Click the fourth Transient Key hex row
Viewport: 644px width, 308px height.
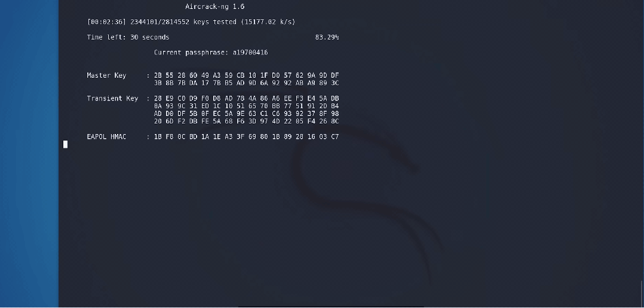click(x=246, y=121)
